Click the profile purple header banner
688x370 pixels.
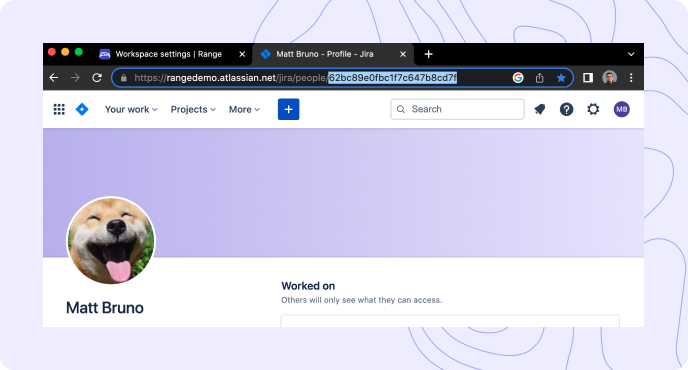pos(343,193)
